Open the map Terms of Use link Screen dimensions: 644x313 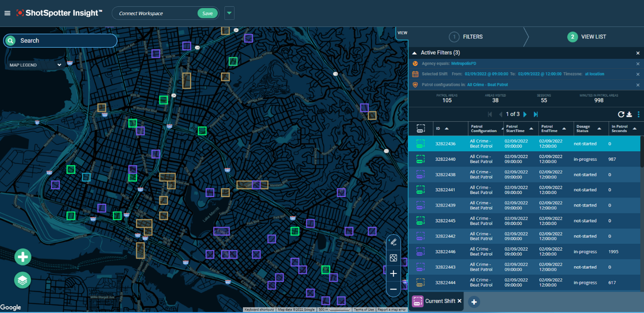coord(364,310)
